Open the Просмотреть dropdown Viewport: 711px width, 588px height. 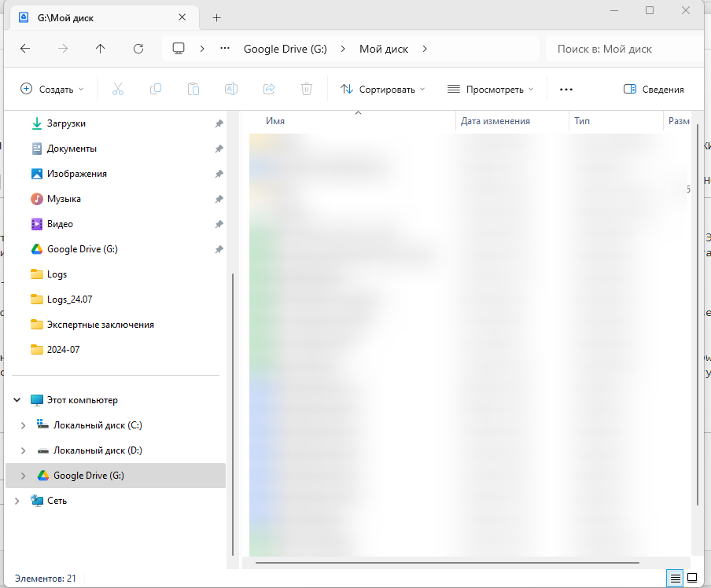[490, 90]
